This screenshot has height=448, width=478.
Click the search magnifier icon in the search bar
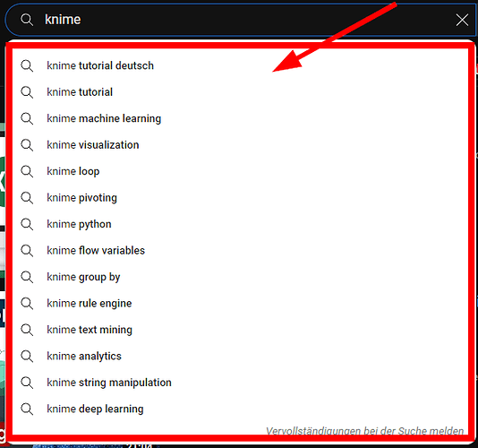[x=27, y=20]
